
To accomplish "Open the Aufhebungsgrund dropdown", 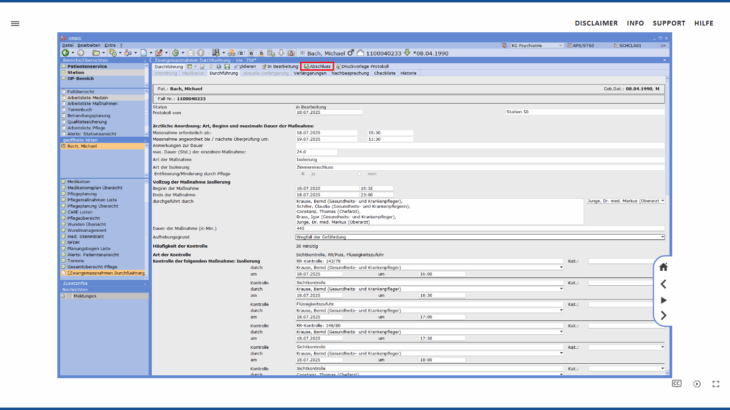I will [x=661, y=237].
